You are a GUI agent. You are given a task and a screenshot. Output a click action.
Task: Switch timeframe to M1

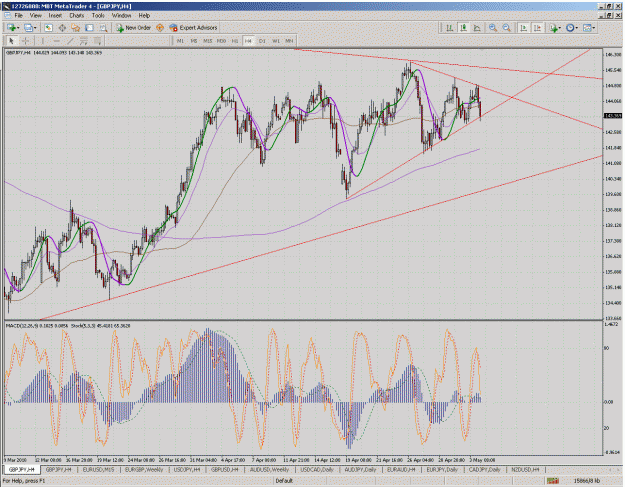point(180,41)
